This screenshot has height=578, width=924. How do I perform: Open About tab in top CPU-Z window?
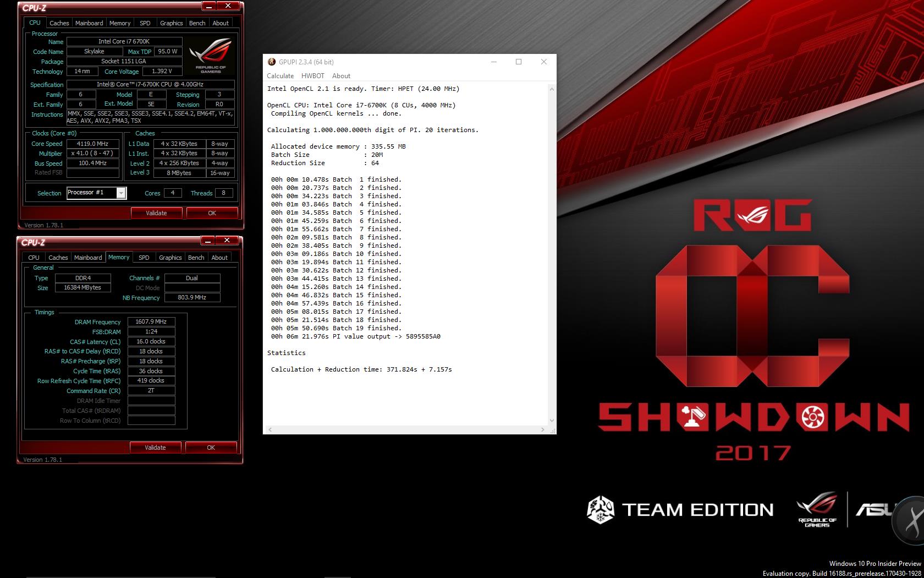[221, 23]
